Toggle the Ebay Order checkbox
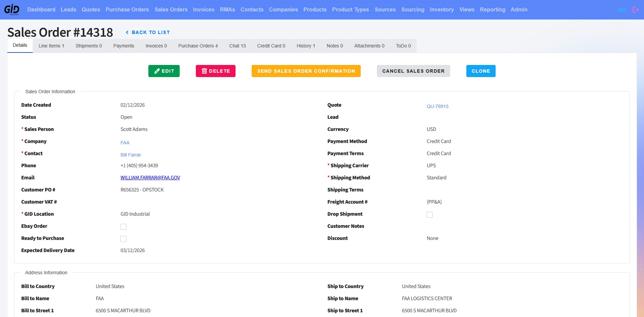The width and height of the screenshot is (644, 317). (x=123, y=227)
